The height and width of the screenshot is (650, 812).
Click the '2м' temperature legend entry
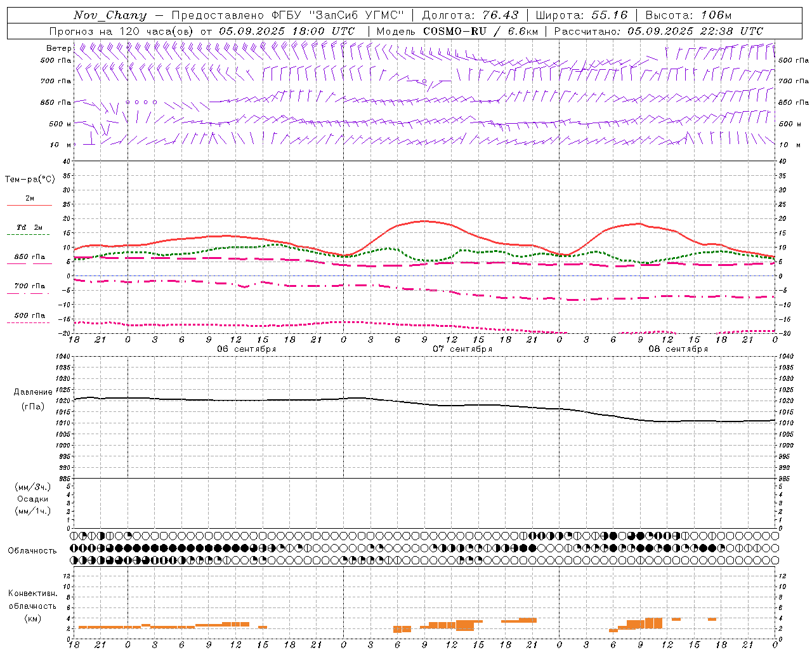(30, 198)
